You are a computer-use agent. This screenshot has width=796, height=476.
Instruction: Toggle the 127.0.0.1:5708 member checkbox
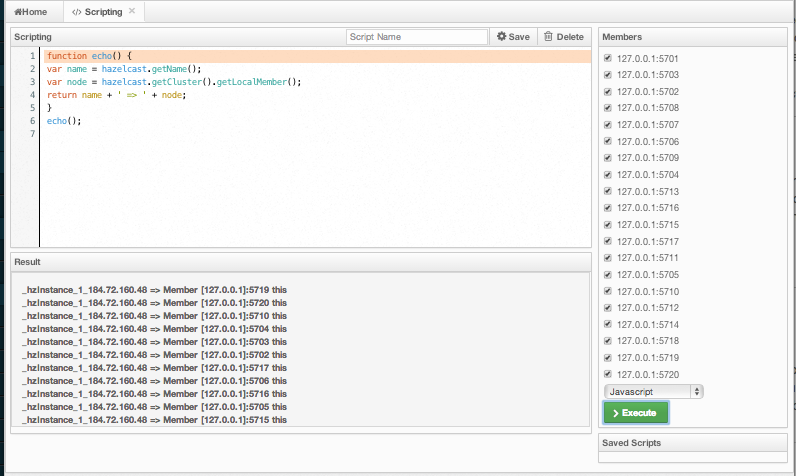(608, 107)
